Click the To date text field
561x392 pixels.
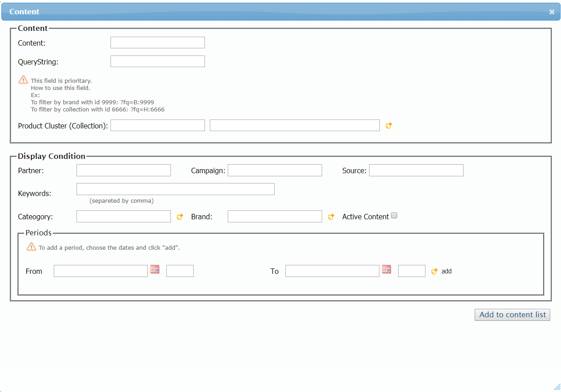(x=332, y=271)
